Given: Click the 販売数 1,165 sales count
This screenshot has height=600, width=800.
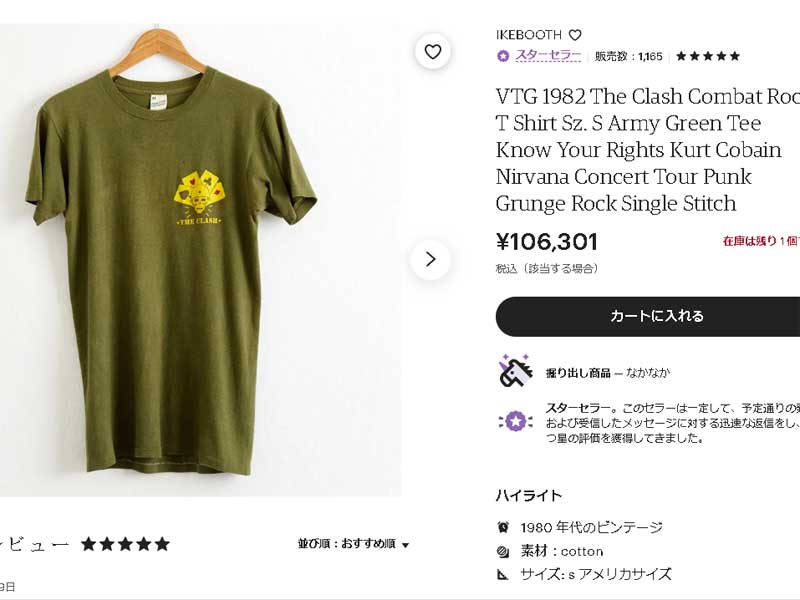Looking at the screenshot, I should pos(629,56).
